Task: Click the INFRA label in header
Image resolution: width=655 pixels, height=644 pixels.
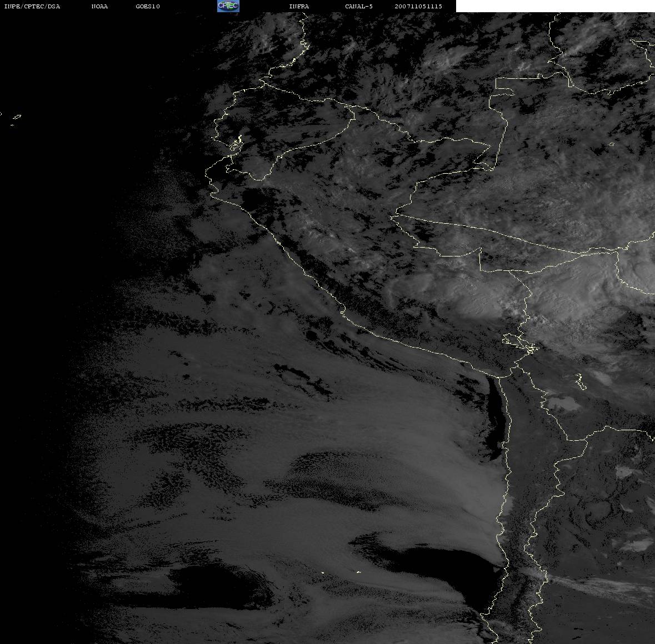Action: pos(299,6)
